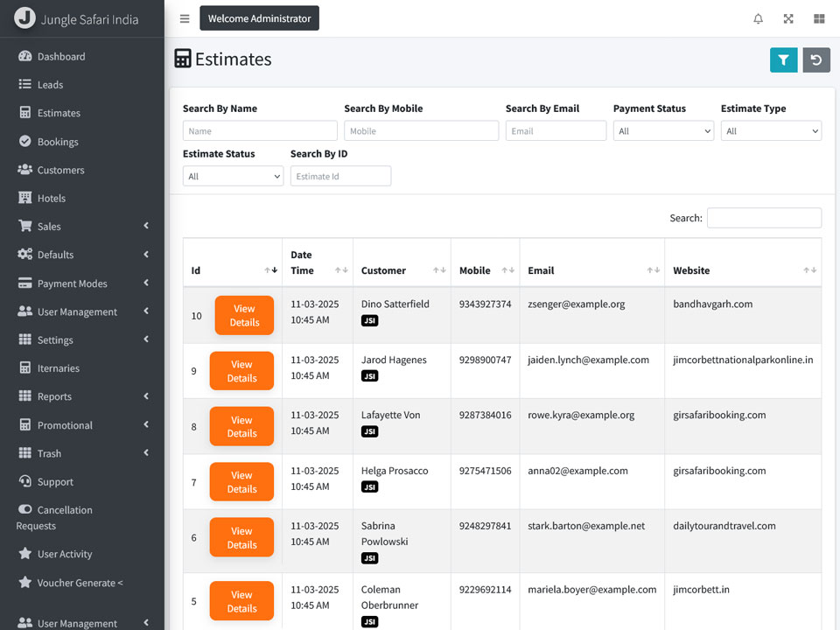840x630 pixels.
Task: View Details for estimate 9
Action: point(241,371)
